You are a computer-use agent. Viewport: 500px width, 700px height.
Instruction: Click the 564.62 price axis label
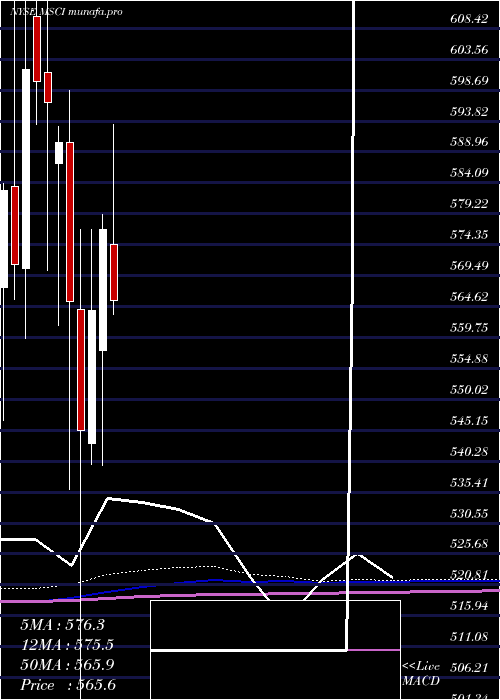pos(469,297)
